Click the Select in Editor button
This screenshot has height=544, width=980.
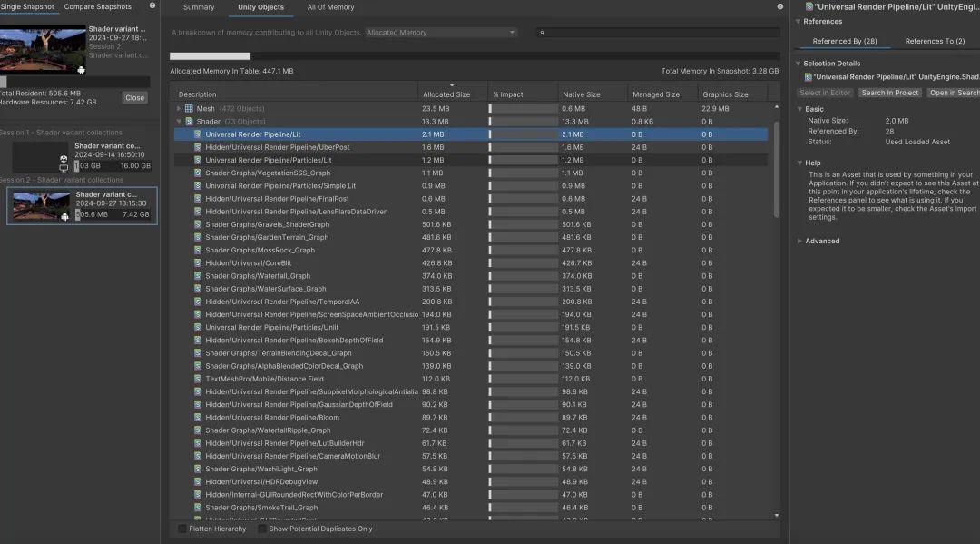pos(824,93)
